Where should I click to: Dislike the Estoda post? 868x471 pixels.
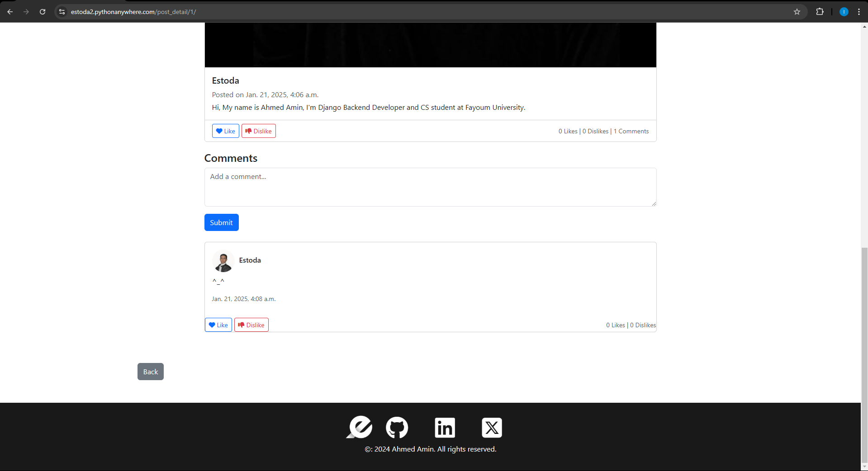click(258, 131)
